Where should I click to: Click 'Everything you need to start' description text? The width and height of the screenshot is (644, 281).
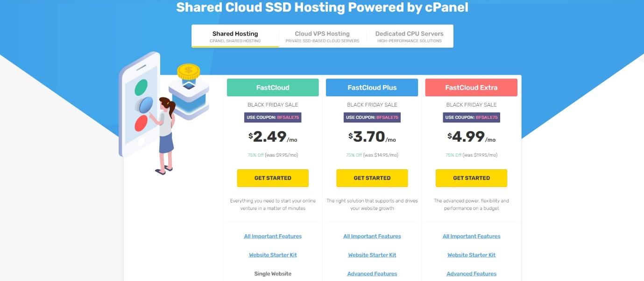[273, 204]
